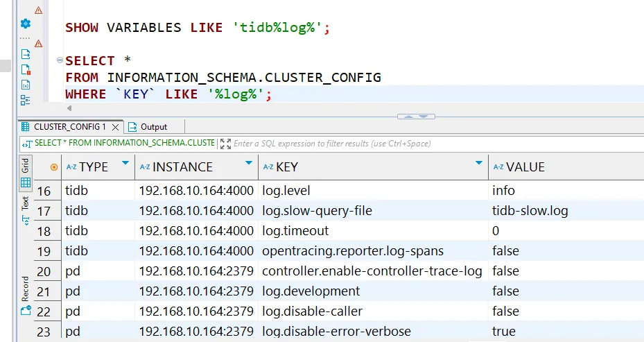Viewport: 644px width, 342px height.
Task: Click the warning marker beside SHOW VARIABLES line
Action: pos(38,10)
